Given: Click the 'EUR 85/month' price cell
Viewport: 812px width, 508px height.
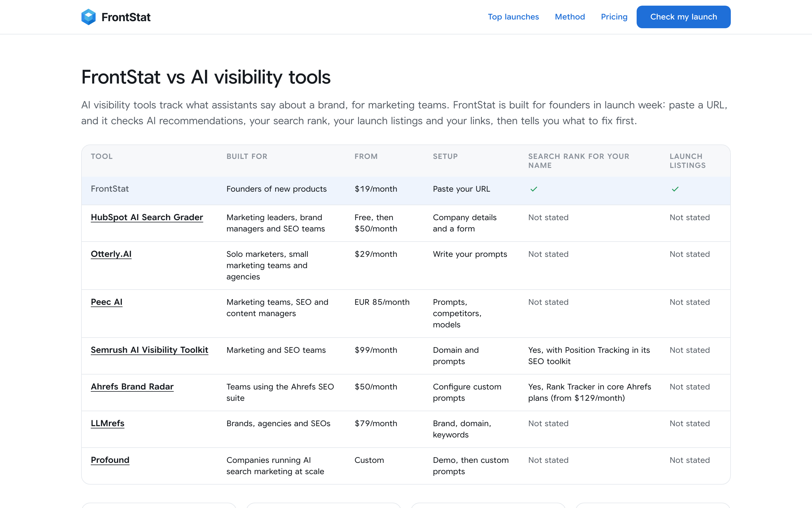Looking at the screenshot, I should tap(382, 302).
